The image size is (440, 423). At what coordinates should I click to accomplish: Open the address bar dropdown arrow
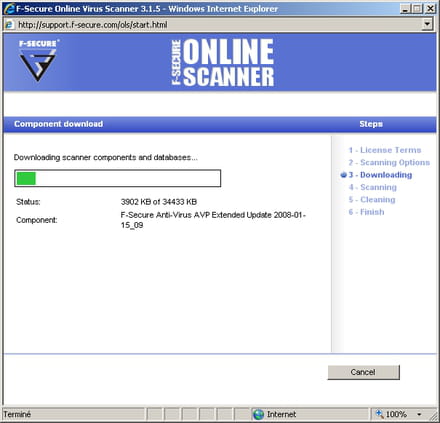click(x=427, y=24)
